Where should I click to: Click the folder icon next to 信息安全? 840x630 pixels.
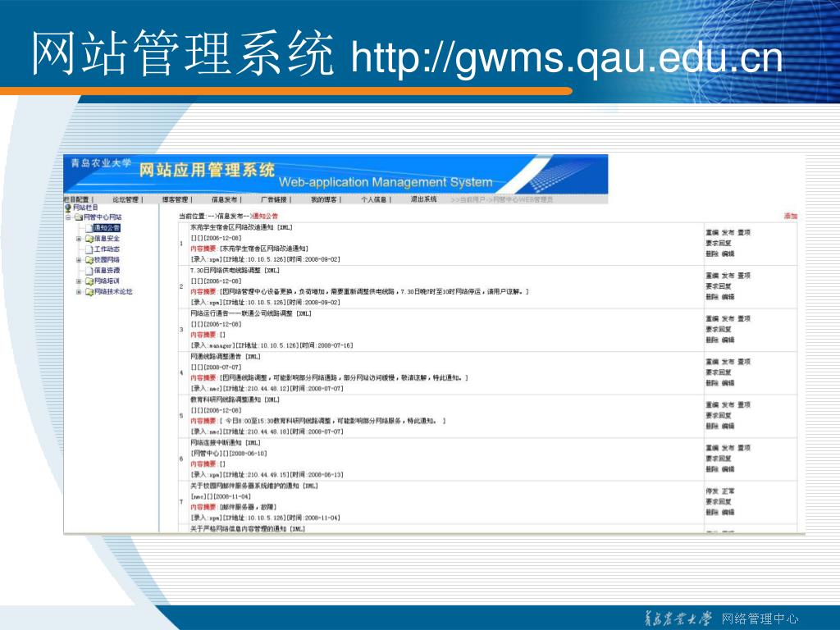pos(89,239)
